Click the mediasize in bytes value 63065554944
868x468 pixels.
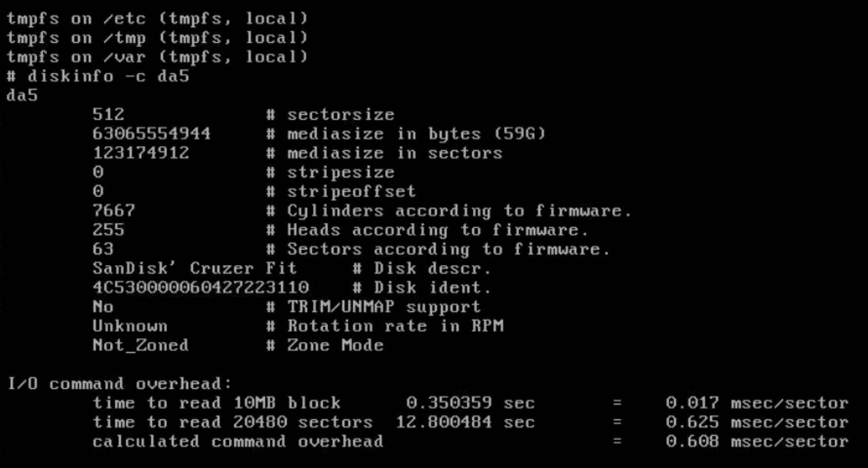click(151, 134)
